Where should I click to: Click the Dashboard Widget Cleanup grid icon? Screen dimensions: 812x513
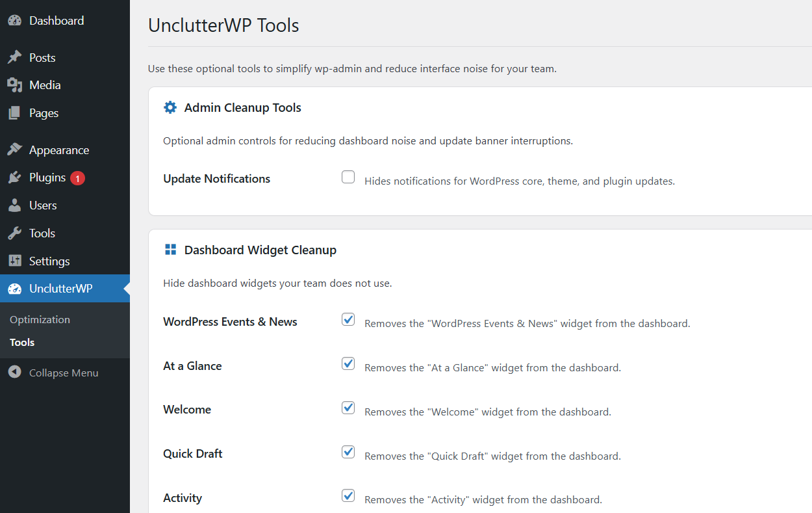170,250
